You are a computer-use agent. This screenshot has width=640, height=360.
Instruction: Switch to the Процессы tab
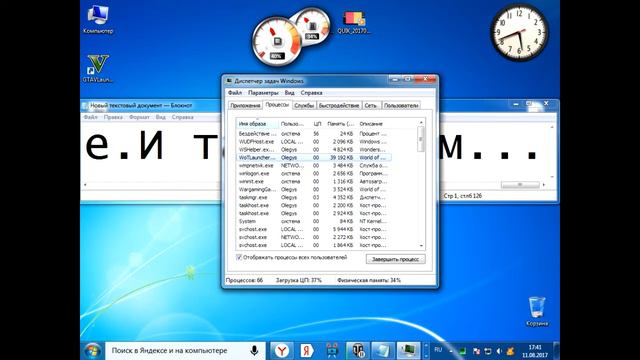(277, 105)
